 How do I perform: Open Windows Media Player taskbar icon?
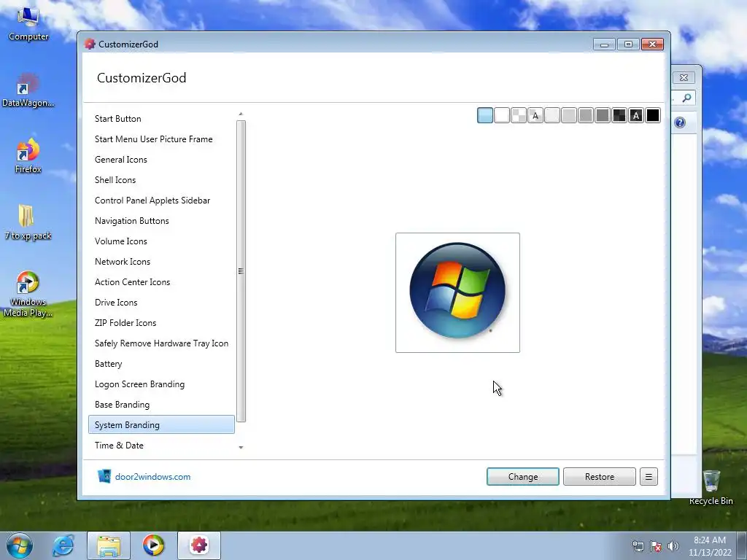153,545
